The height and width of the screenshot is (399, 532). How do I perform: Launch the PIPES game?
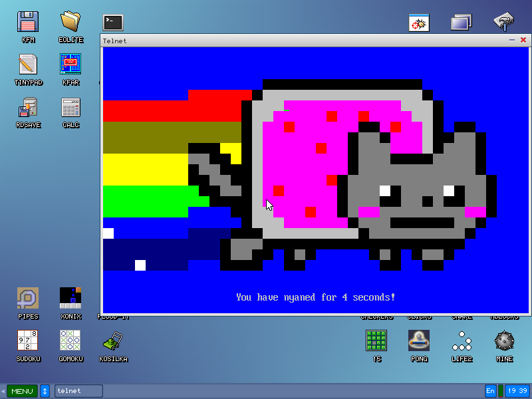(28, 299)
